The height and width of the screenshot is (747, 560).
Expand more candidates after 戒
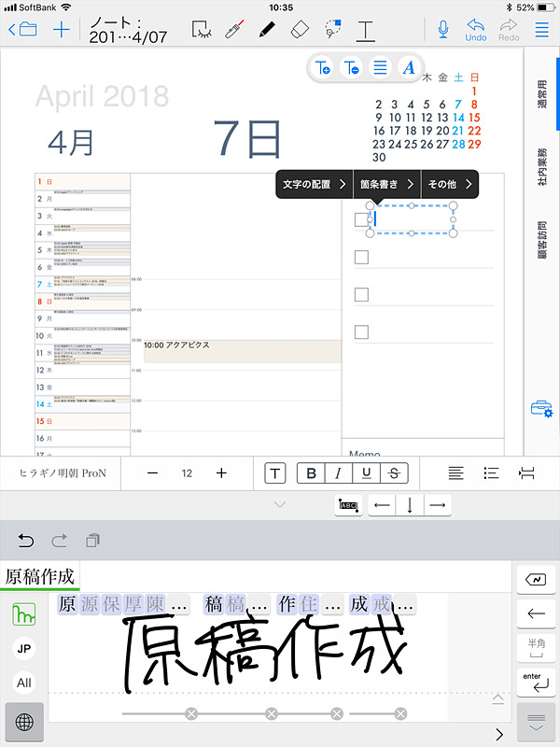pos(405,605)
